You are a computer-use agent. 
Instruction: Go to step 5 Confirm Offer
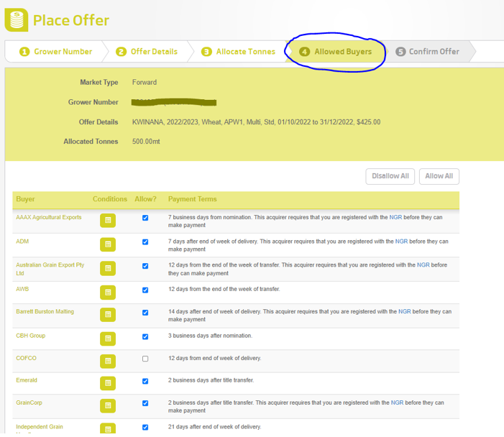tap(428, 52)
